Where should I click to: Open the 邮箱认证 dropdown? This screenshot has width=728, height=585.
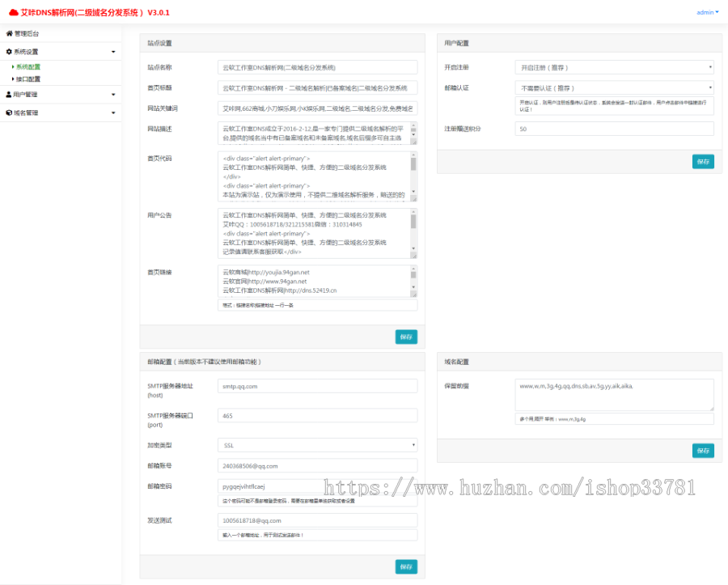click(x=613, y=87)
